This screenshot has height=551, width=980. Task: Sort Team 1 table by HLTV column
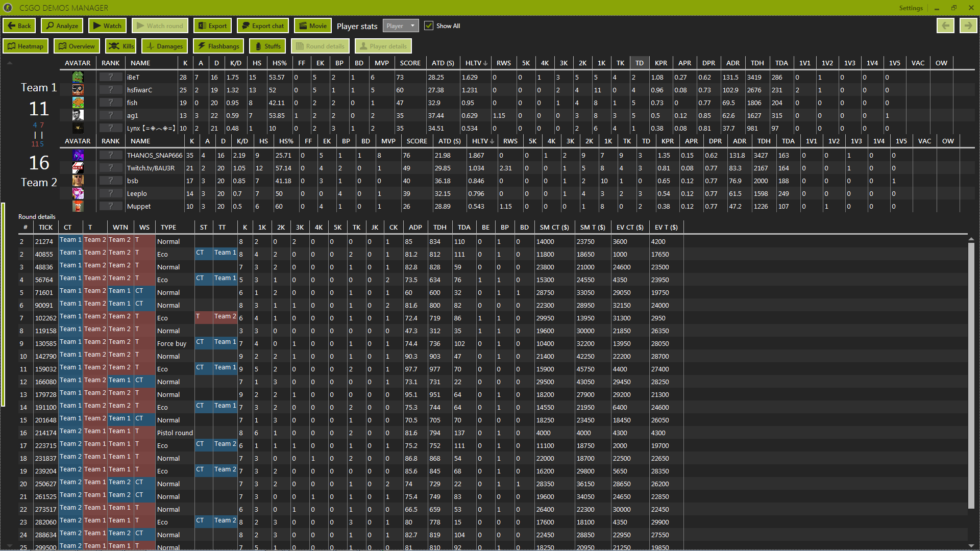pyautogui.click(x=476, y=63)
